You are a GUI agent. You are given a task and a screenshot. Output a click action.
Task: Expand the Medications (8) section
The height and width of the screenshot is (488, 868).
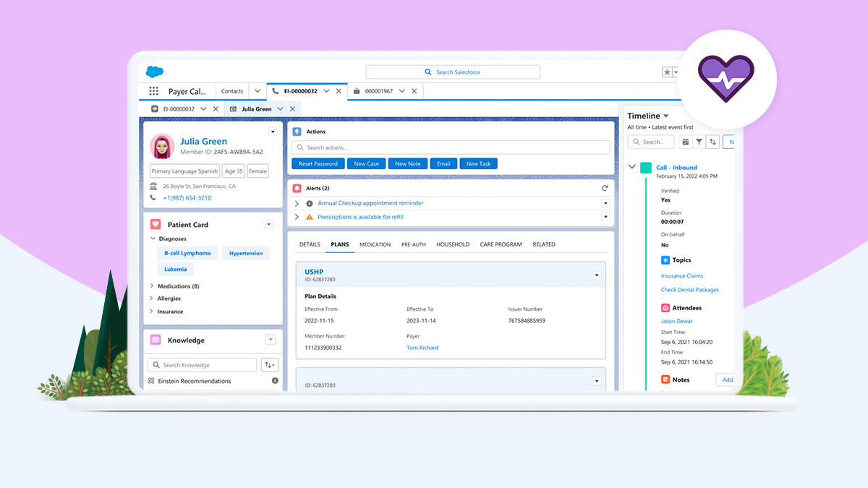[155, 286]
